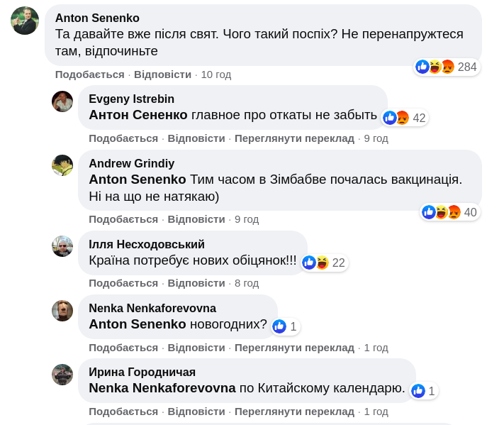
Task: Click Anton Senenko's profile avatar
Action: tap(25, 21)
